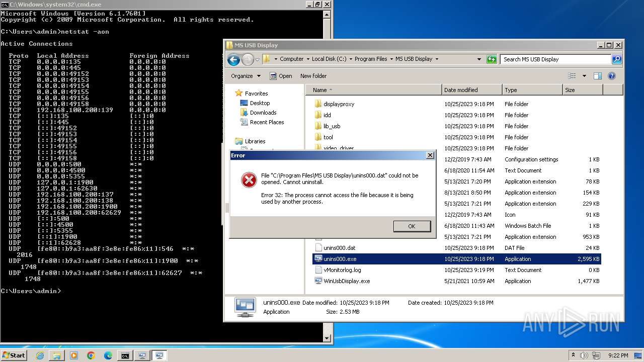Screen dimensions: 644x362
Task: Click the 2,595 KB size cell
Action: [588, 259]
